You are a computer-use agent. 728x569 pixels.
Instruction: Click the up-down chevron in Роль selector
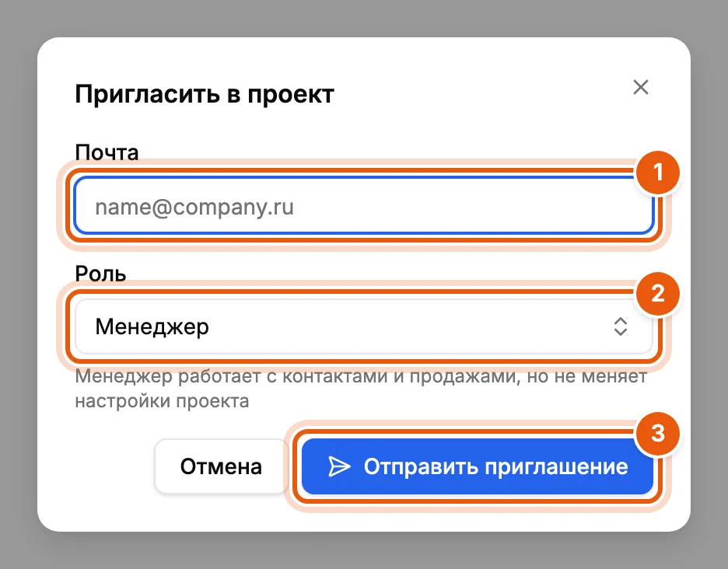(x=621, y=326)
